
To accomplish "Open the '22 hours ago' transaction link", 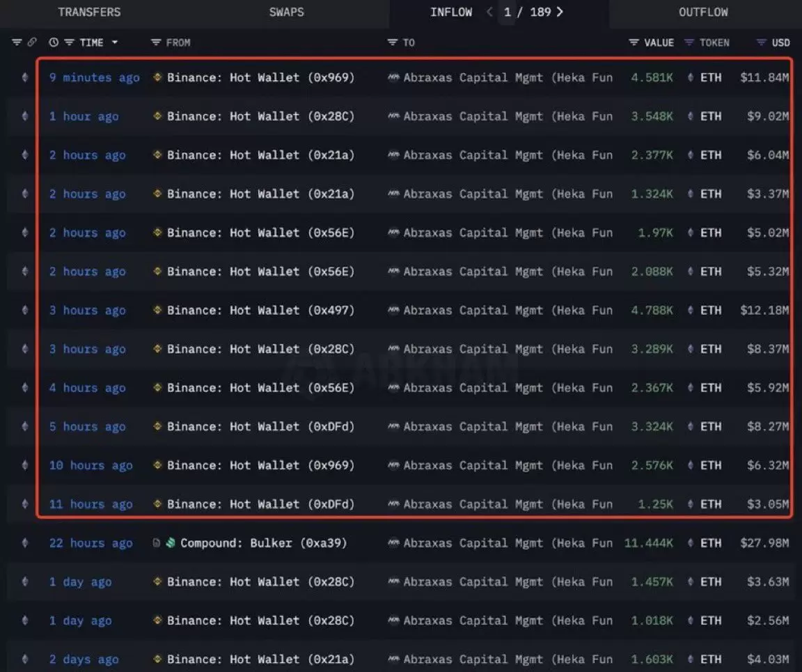I will tap(91, 543).
